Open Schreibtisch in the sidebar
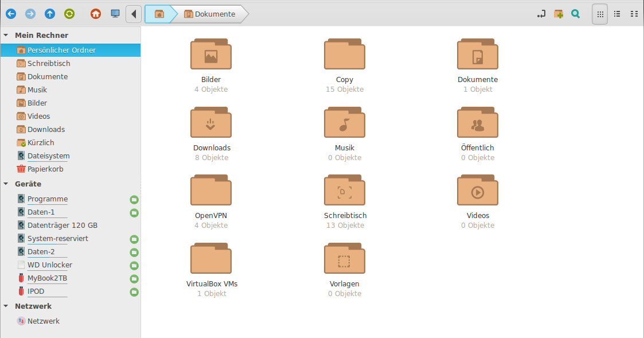Screen dimensions: 644x338 coord(70,63)
